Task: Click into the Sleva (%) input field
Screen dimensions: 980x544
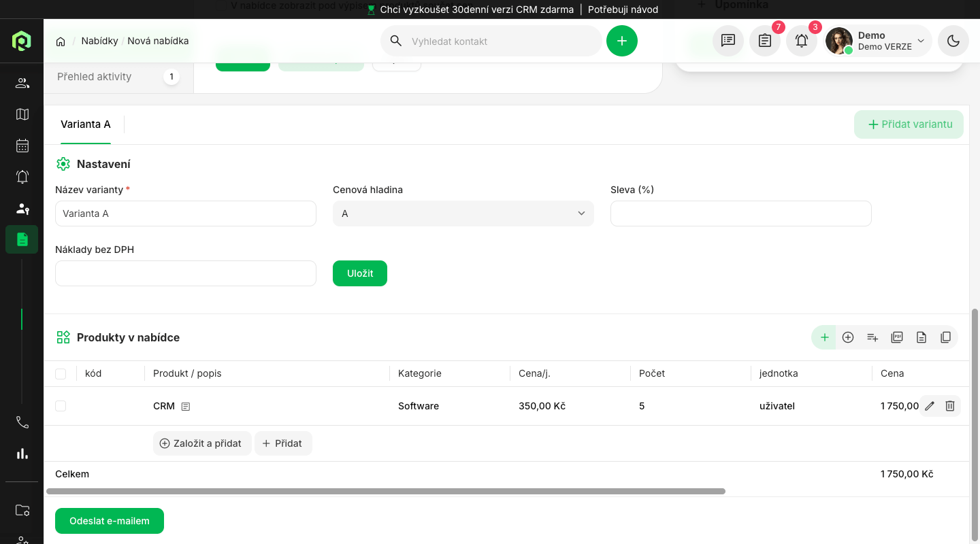Action: [740, 214]
